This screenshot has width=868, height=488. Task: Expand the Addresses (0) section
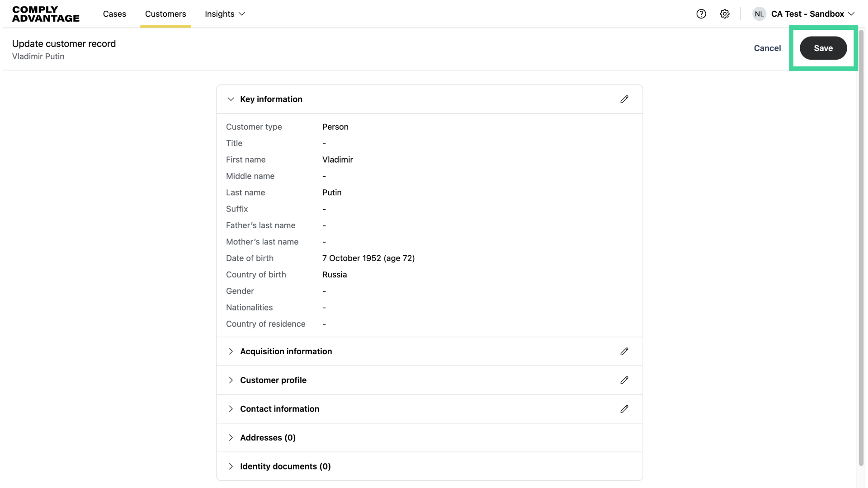click(231, 437)
